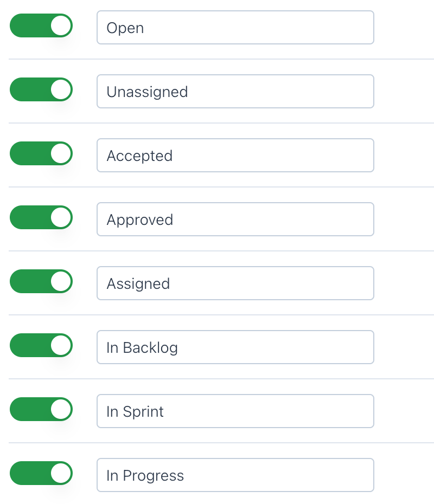This screenshot has width=434, height=504.
Task: Turn off the In Sprint switch
Action: pyautogui.click(x=41, y=409)
